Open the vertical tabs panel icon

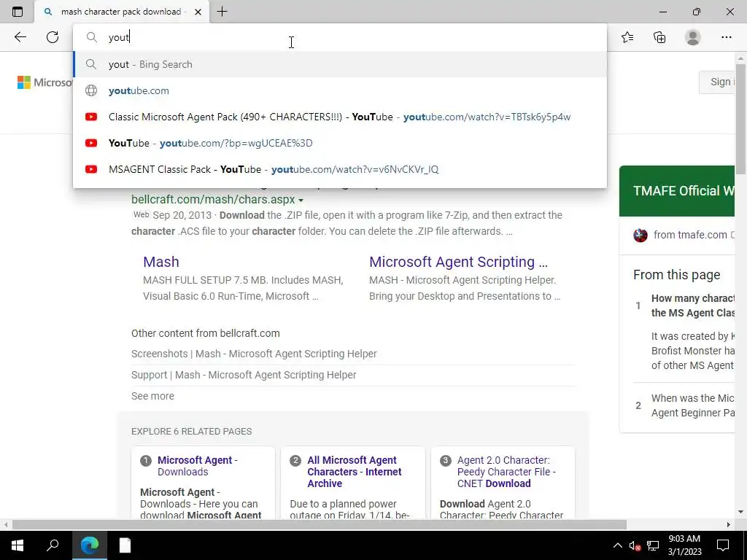pyautogui.click(x=18, y=12)
